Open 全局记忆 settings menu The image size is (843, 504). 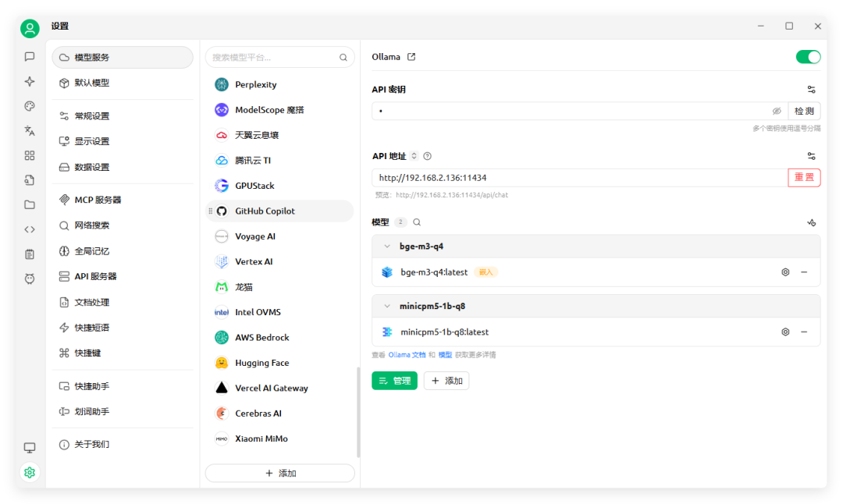(x=123, y=251)
